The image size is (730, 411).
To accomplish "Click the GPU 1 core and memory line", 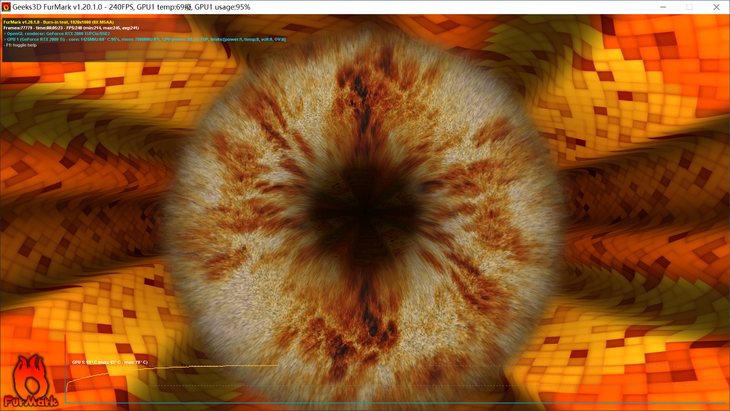I will click(x=144, y=40).
